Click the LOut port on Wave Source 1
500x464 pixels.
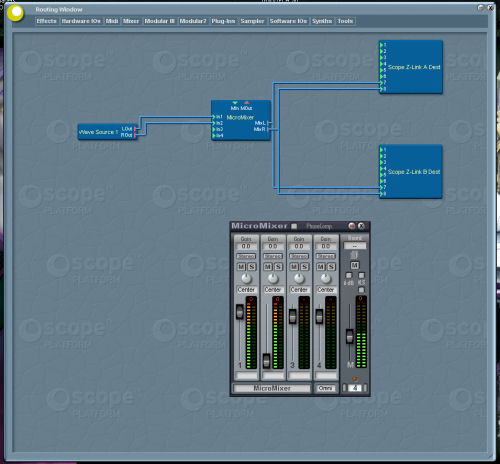135,129
